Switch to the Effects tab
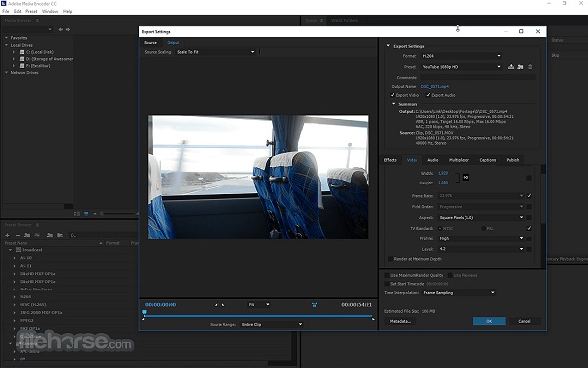Screen dimensions: 588x368 [x=390, y=160]
